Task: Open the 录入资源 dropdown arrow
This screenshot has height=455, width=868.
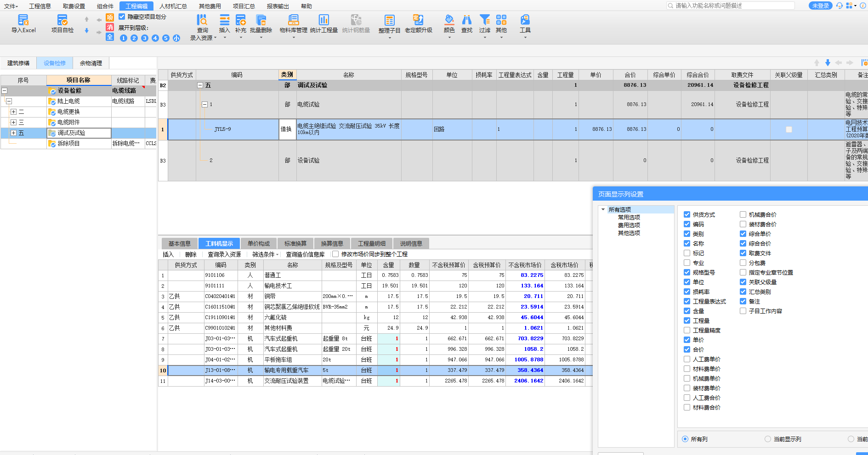Action: [215, 38]
